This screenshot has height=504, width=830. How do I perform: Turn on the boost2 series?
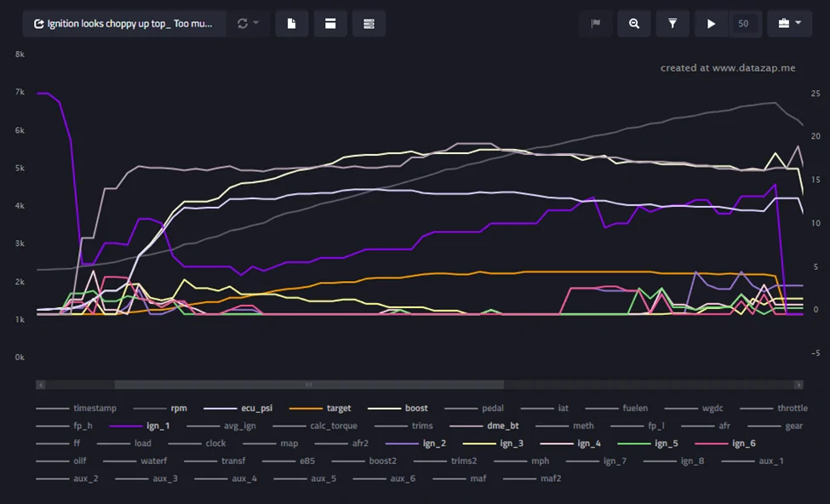click(x=364, y=461)
